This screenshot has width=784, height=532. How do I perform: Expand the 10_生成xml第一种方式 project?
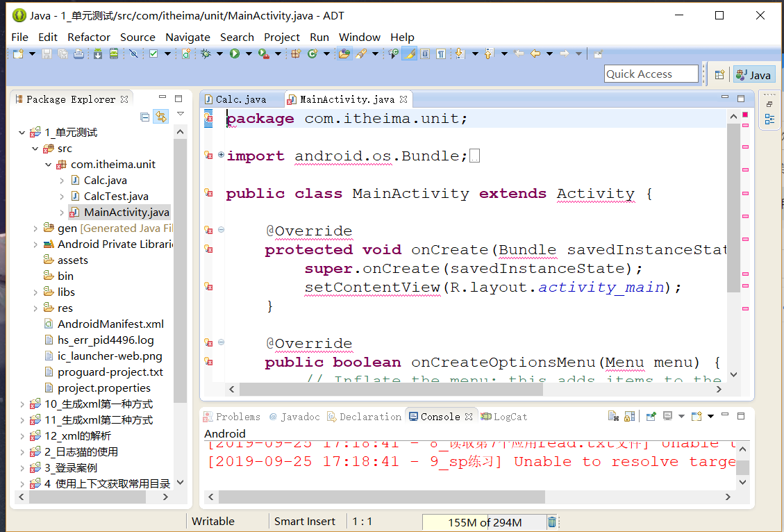(x=22, y=404)
